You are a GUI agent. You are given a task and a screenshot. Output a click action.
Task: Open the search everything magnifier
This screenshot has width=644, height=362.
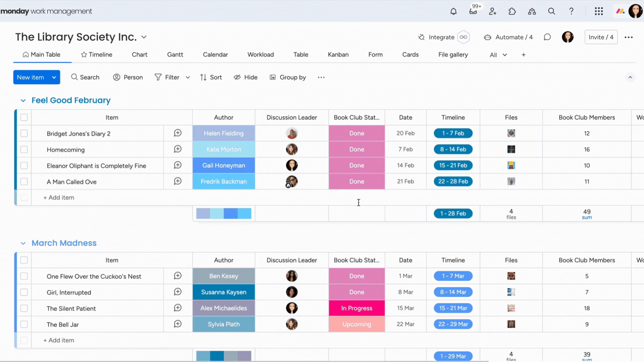click(x=551, y=11)
